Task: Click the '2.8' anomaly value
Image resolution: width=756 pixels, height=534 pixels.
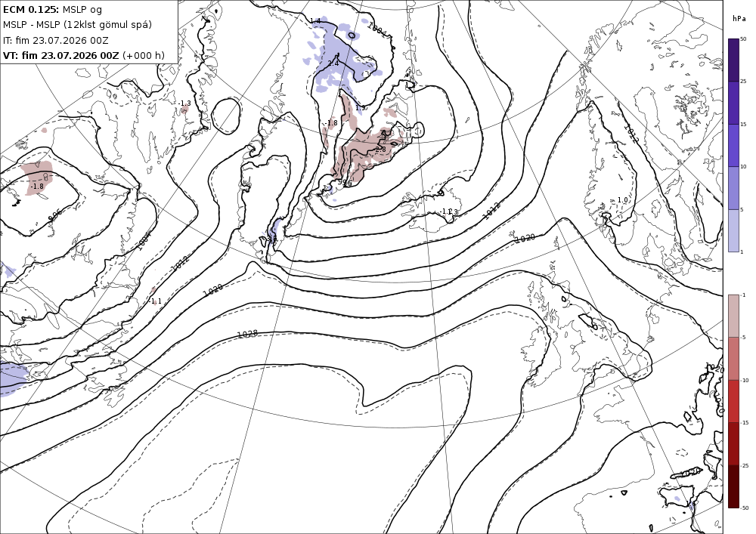Action: [x=380, y=150]
